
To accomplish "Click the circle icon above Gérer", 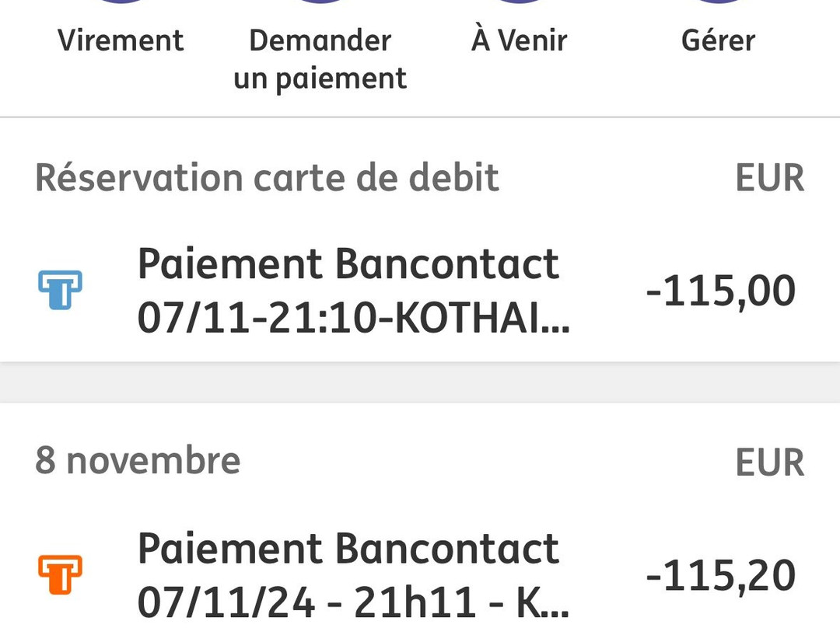I will pyautogui.click(x=719, y=2).
